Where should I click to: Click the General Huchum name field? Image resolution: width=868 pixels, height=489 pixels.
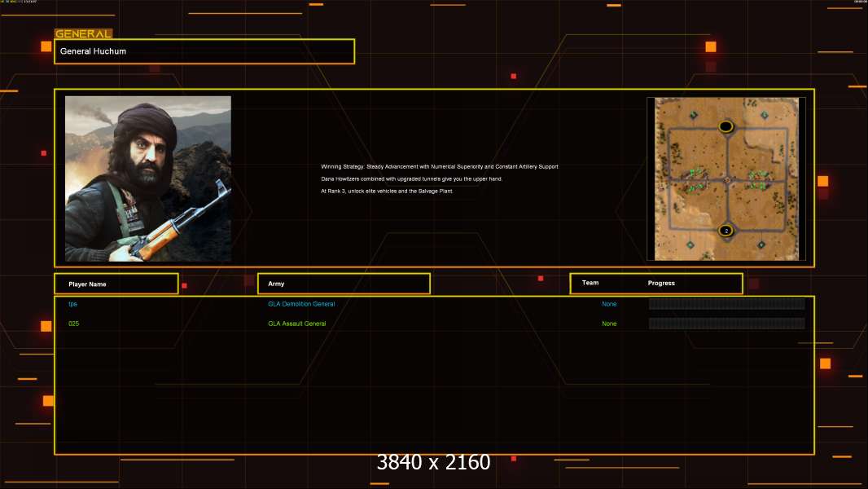pos(204,51)
